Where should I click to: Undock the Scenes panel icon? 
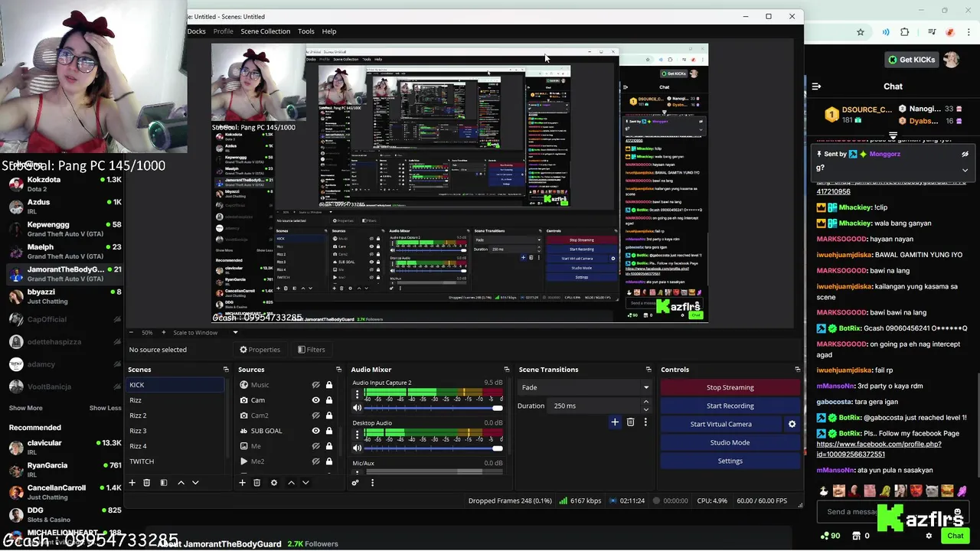226,370
